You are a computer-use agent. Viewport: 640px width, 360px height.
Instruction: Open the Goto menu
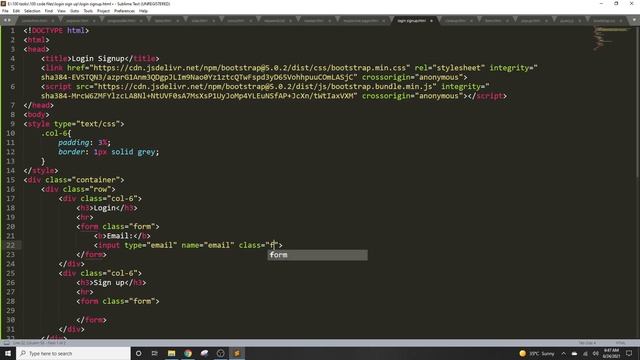pyautogui.click(x=74, y=11)
